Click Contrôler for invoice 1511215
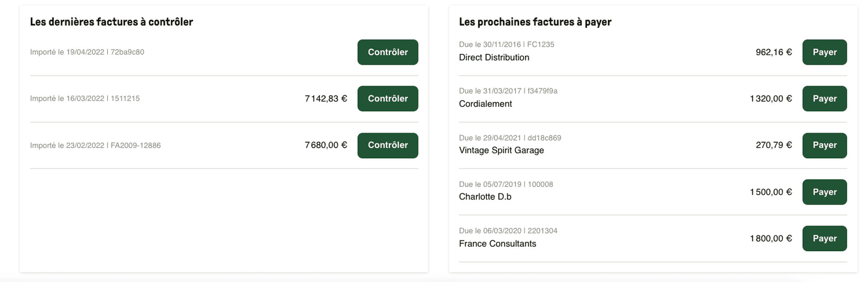 click(x=387, y=98)
